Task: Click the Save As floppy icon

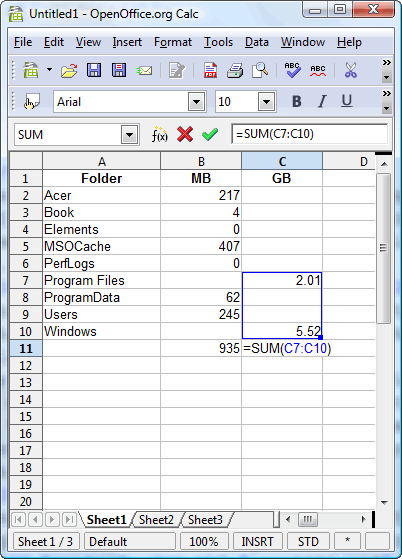Action: pyautogui.click(x=119, y=70)
